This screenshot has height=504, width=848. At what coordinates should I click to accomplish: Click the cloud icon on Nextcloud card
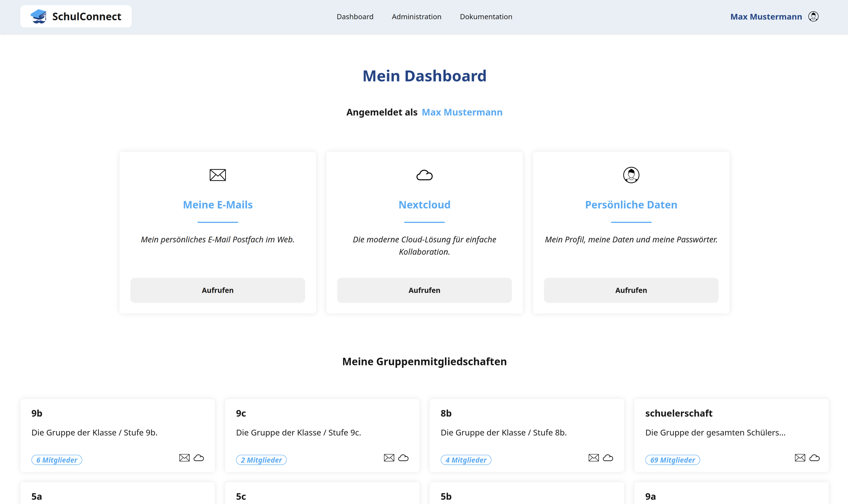tap(425, 175)
